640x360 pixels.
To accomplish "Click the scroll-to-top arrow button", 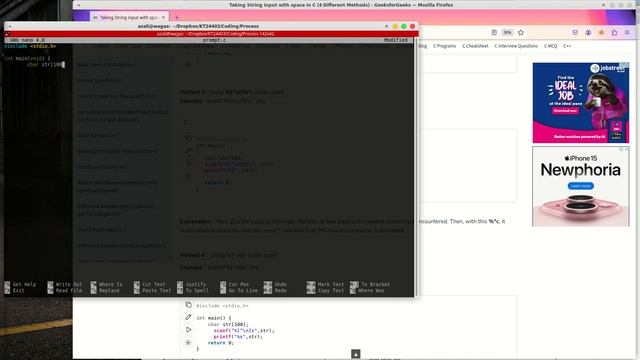I will coord(356,354).
